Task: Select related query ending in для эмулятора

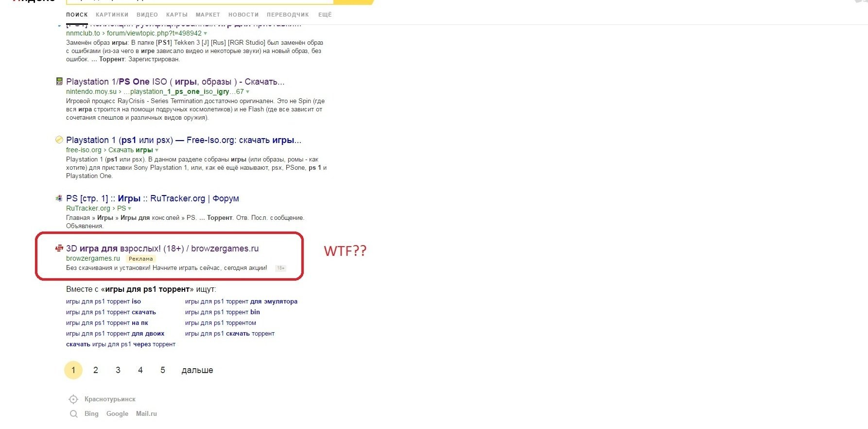Action: pos(241,302)
